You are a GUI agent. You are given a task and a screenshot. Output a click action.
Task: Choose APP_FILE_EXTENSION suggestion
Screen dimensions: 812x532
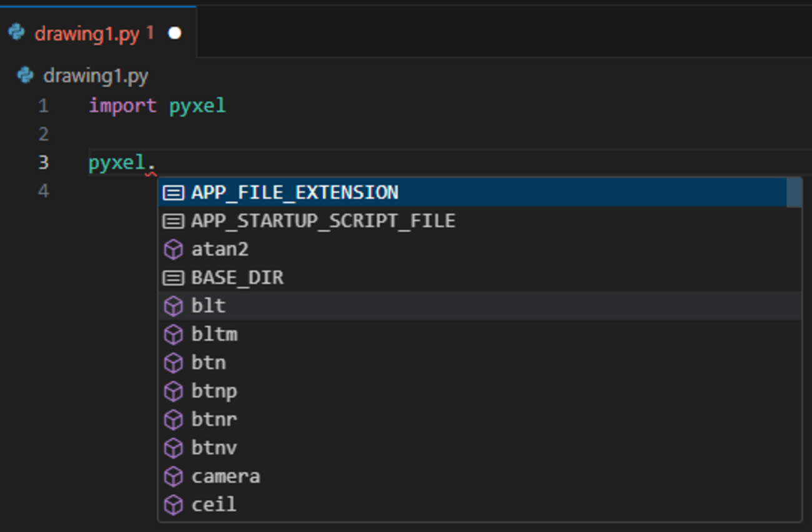pyautogui.click(x=295, y=192)
